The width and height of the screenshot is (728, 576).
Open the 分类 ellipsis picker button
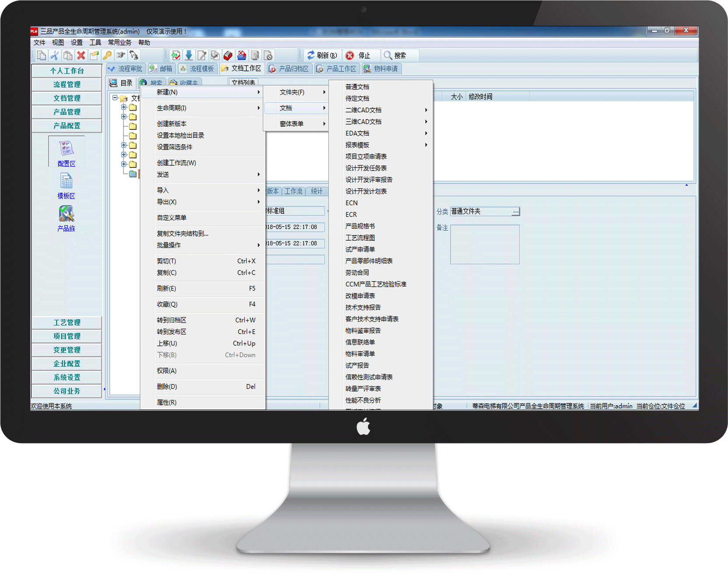click(x=516, y=212)
